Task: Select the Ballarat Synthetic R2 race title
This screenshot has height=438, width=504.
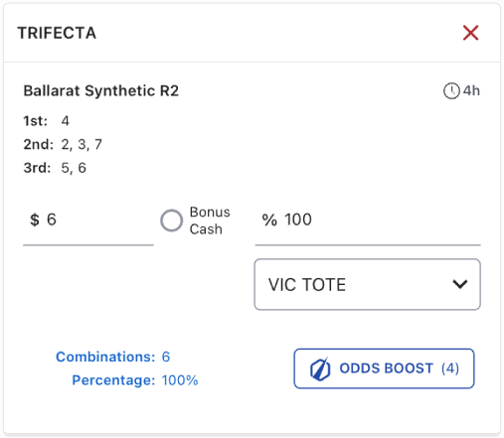Action: (101, 90)
